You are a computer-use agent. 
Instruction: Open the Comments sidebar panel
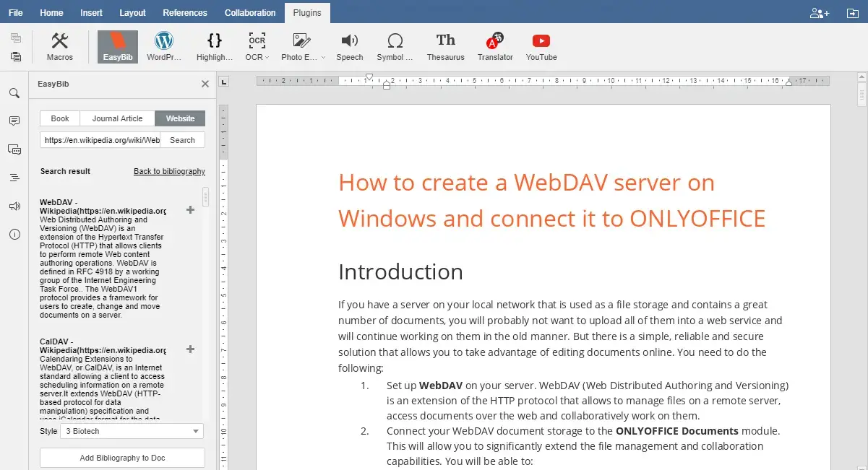tap(14, 121)
